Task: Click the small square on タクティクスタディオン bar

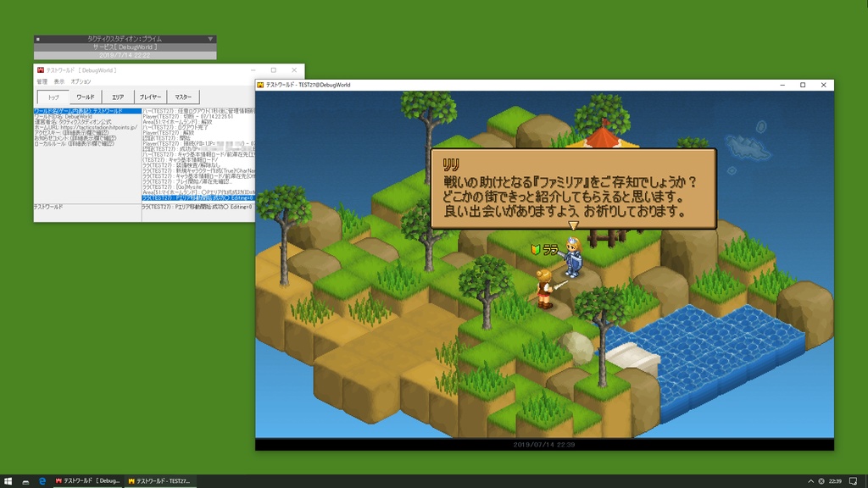Action: click(37, 39)
